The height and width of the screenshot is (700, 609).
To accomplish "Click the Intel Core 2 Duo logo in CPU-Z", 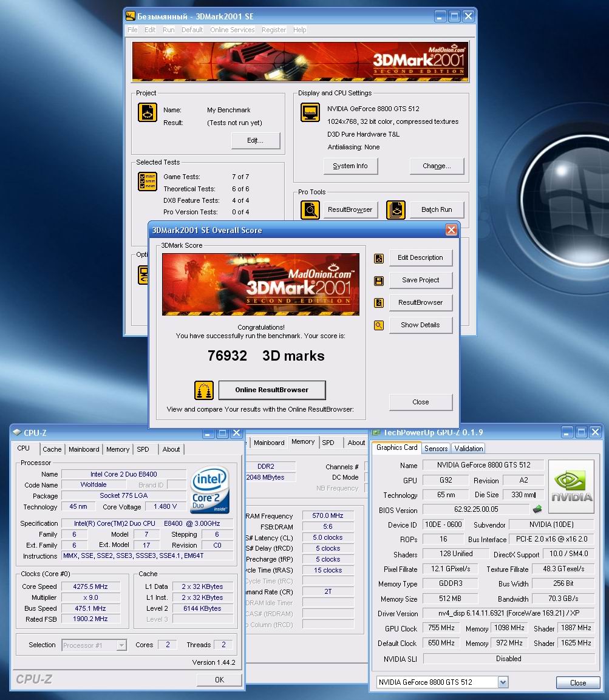I will pos(210,489).
